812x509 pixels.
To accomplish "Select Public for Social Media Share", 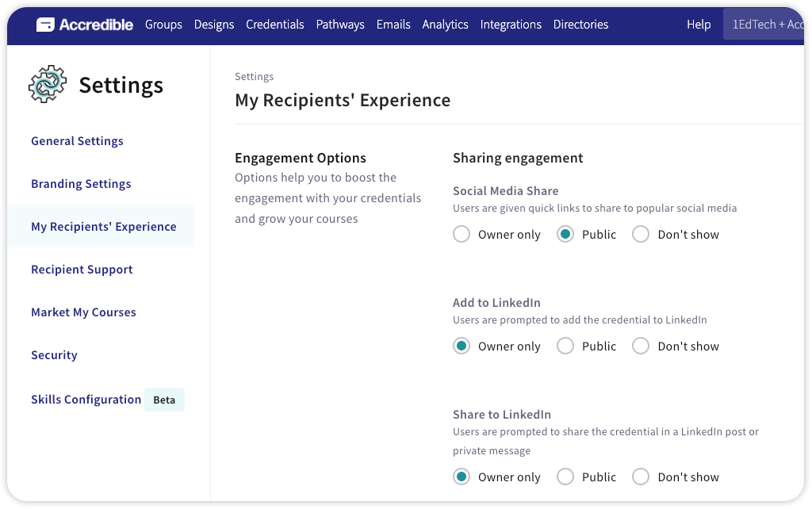I will pyautogui.click(x=565, y=234).
